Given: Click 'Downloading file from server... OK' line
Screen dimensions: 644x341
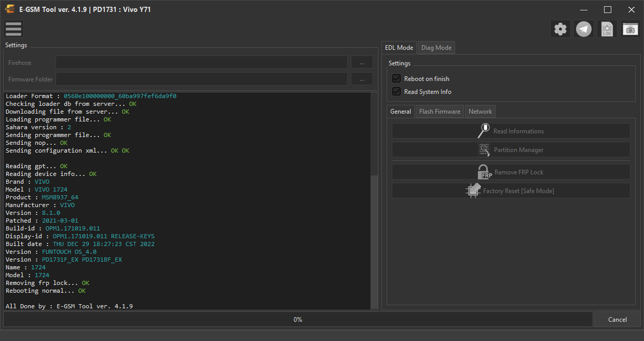Looking at the screenshot, I should [x=67, y=112].
